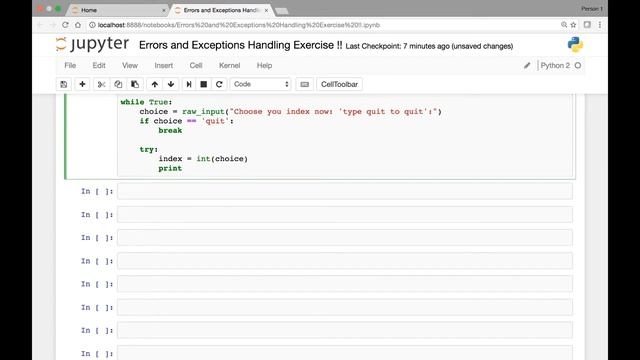The height and width of the screenshot is (360, 640).
Task: Click the CellToolbar button
Action: point(339,84)
